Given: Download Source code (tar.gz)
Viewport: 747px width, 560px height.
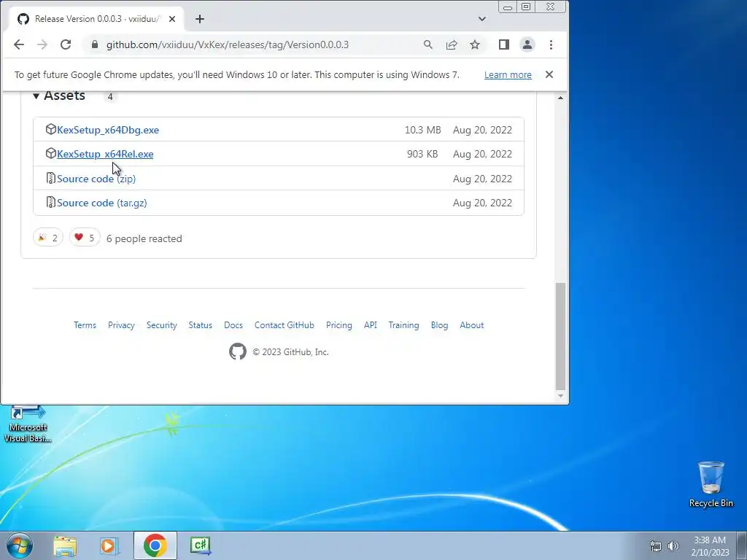Looking at the screenshot, I should point(102,203).
